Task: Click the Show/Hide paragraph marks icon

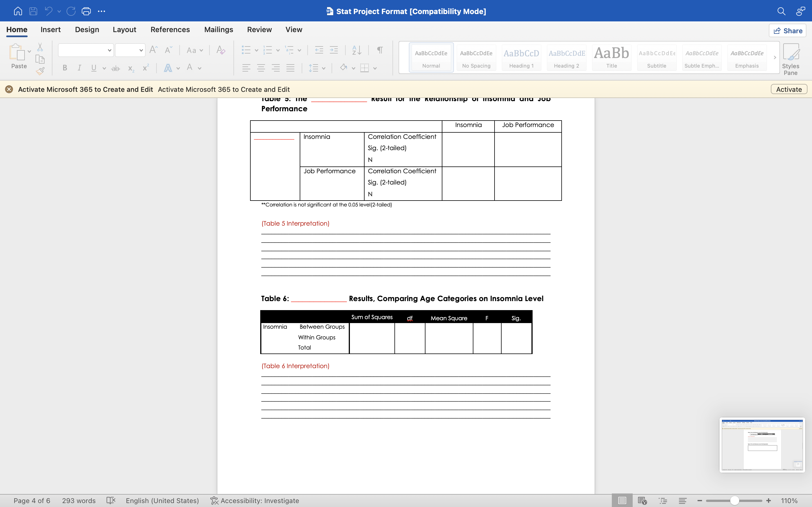Action: [380, 50]
